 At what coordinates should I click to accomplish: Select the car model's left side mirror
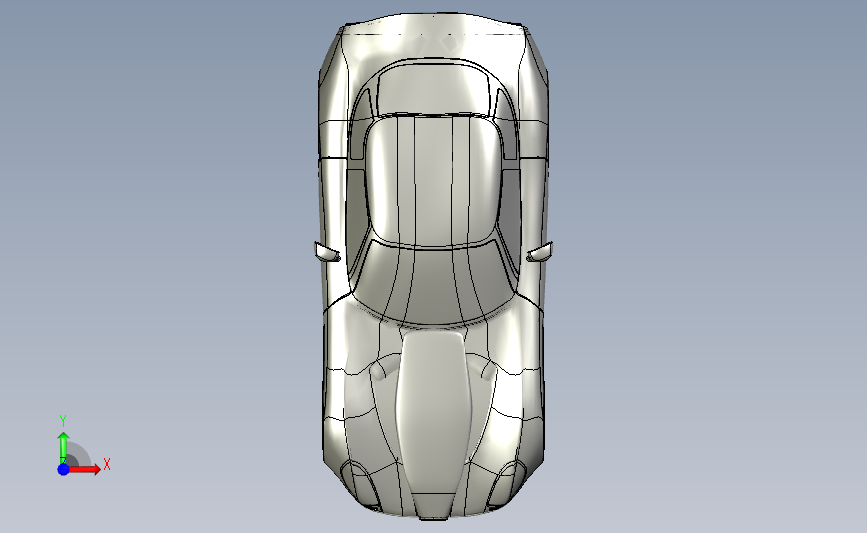click(327, 252)
